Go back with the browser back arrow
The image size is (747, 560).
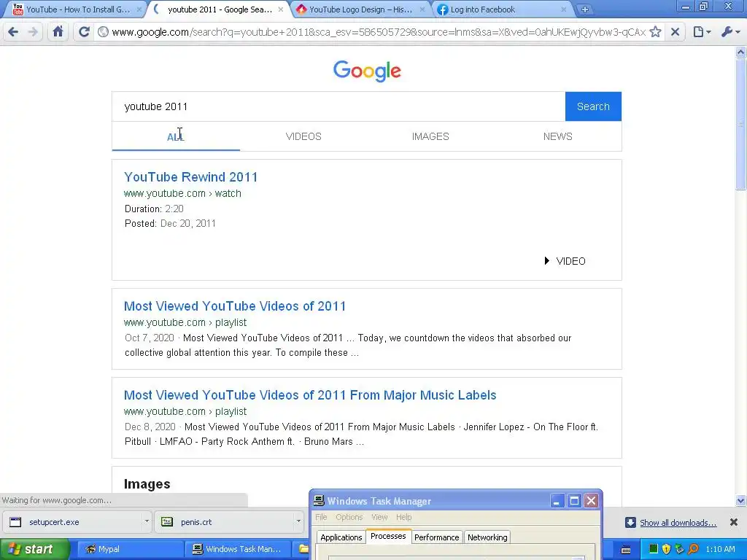coord(13,32)
